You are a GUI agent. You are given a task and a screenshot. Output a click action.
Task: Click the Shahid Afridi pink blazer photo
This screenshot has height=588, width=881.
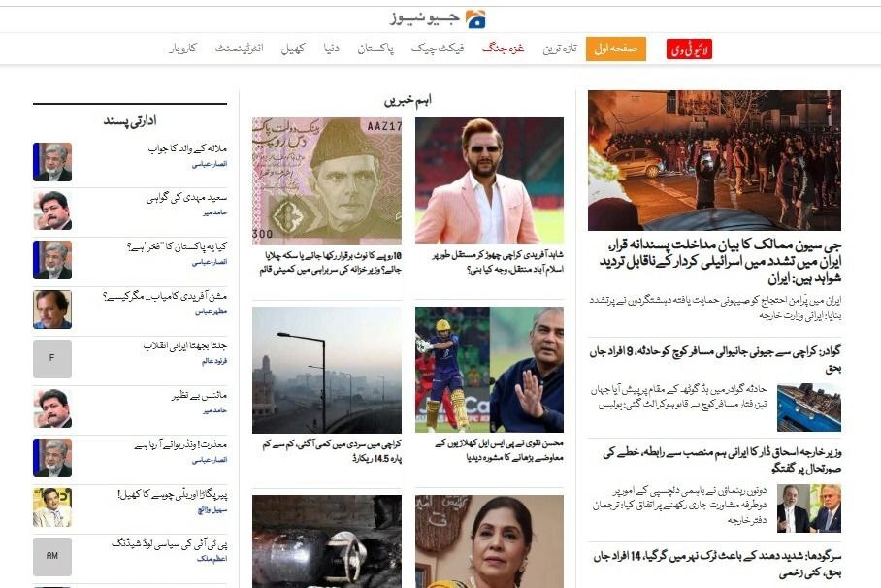pyautogui.click(x=489, y=180)
